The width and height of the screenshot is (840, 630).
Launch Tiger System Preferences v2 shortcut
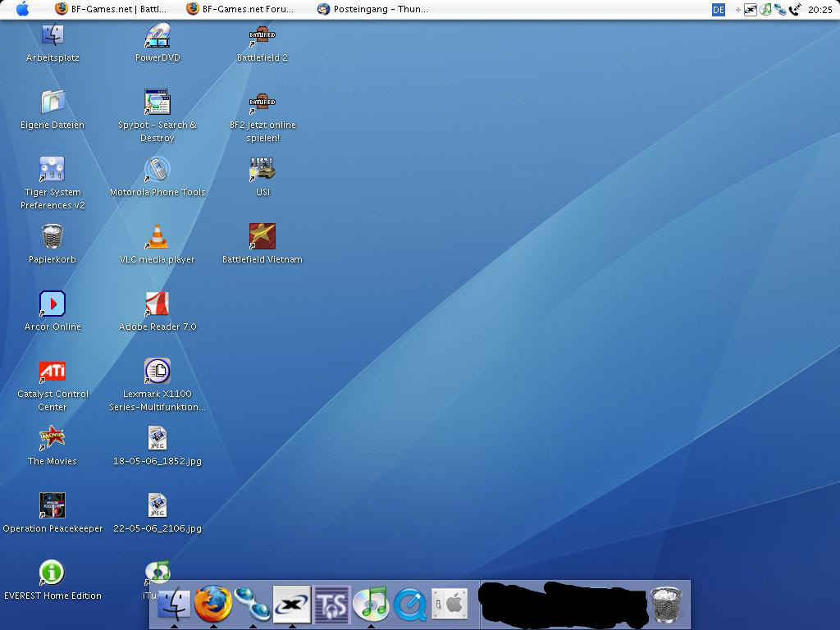pos(52,169)
